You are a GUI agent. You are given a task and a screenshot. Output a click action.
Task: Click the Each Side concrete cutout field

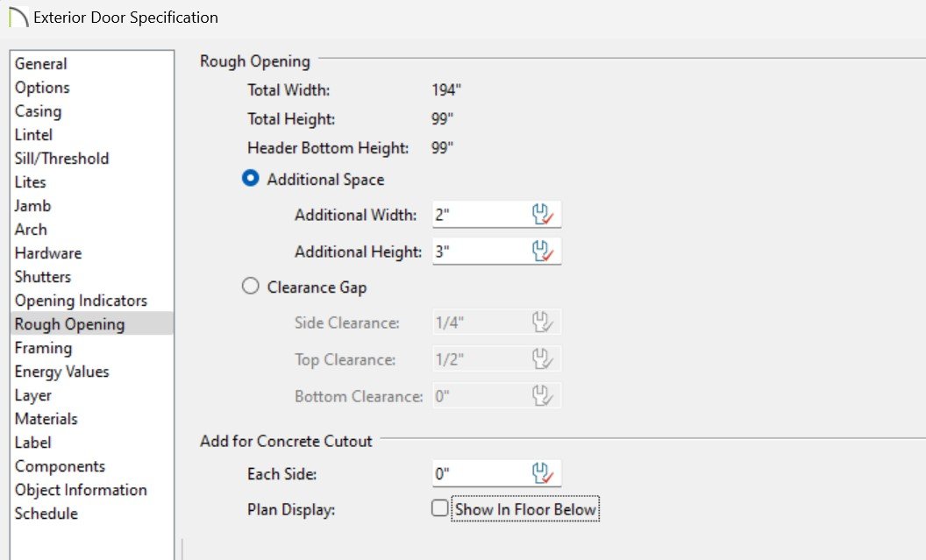pos(478,474)
